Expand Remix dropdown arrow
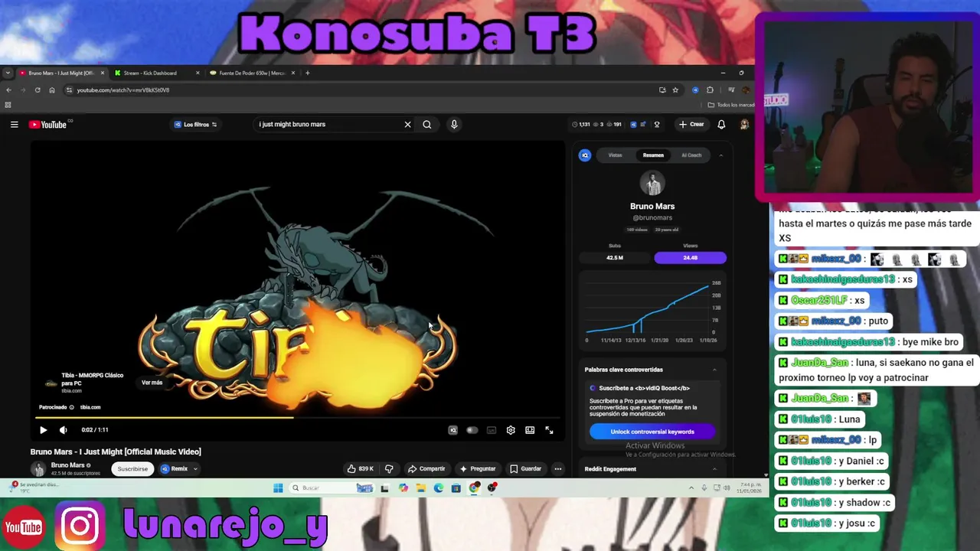The image size is (980, 551). pyautogui.click(x=195, y=468)
